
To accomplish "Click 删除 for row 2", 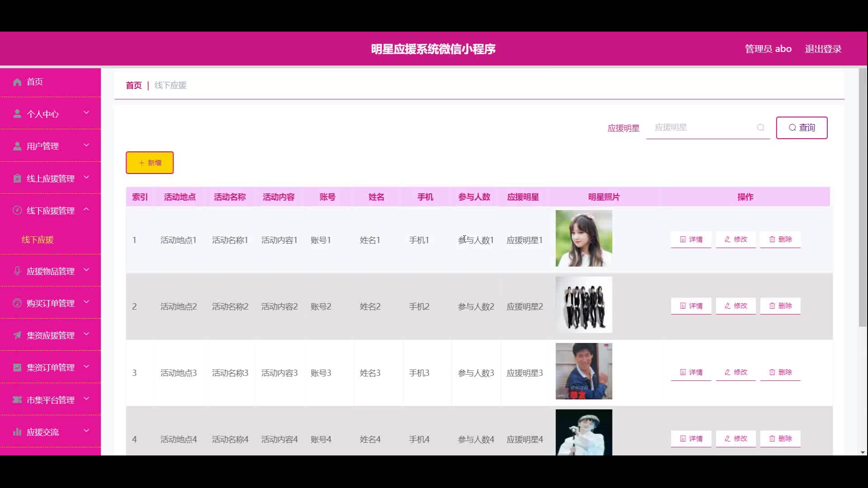I will click(780, 306).
